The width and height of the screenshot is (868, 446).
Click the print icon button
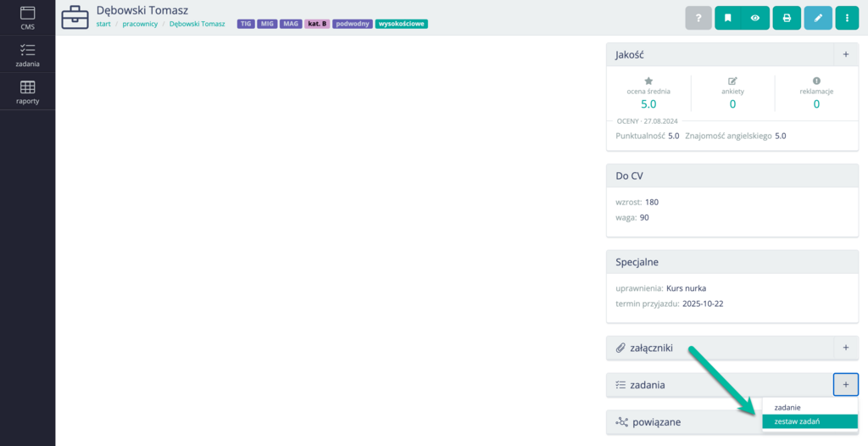pyautogui.click(x=787, y=18)
